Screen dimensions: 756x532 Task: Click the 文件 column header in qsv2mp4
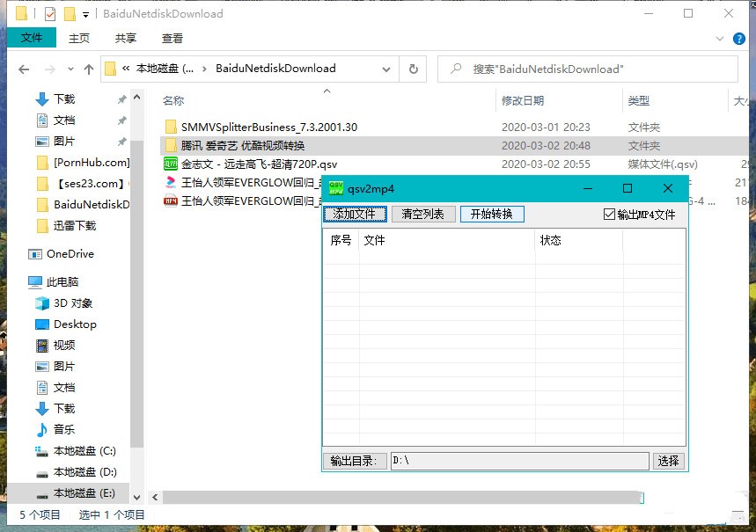(447, 240)
